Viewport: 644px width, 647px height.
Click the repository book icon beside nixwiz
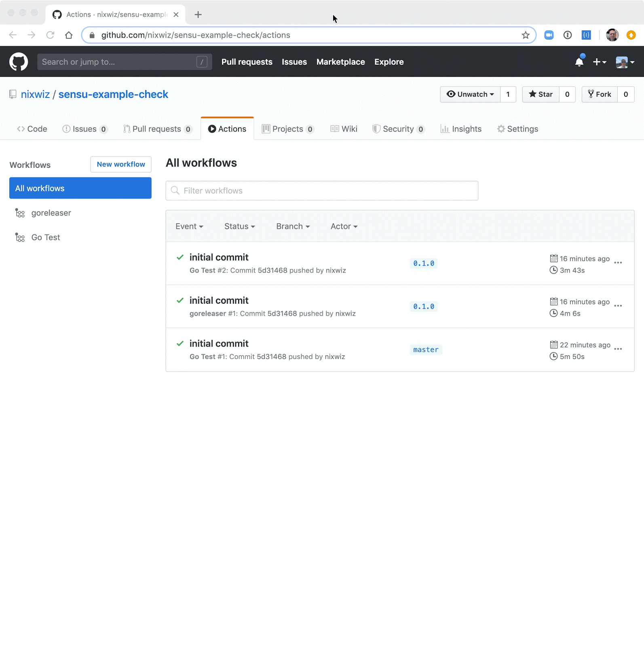13,94
